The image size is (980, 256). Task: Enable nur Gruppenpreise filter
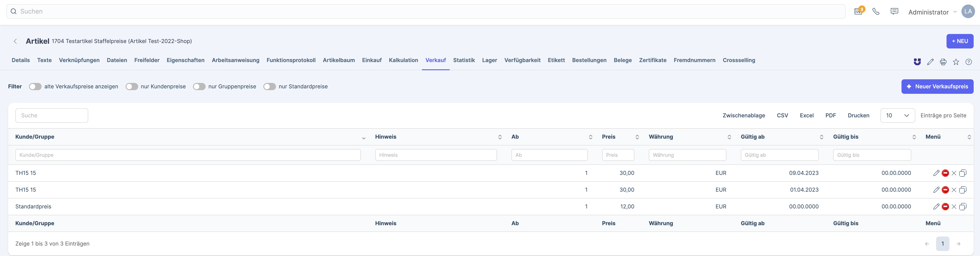[x=199, y=87]
